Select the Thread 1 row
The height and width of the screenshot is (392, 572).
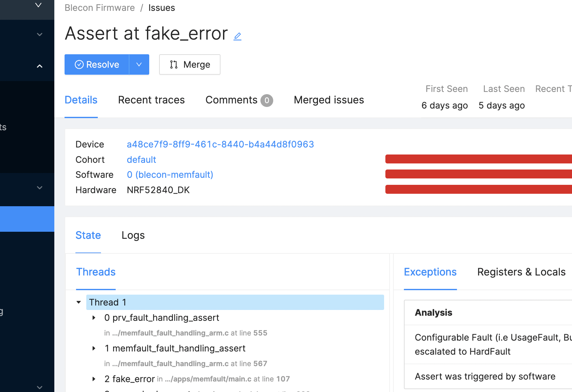pos(235,302)
